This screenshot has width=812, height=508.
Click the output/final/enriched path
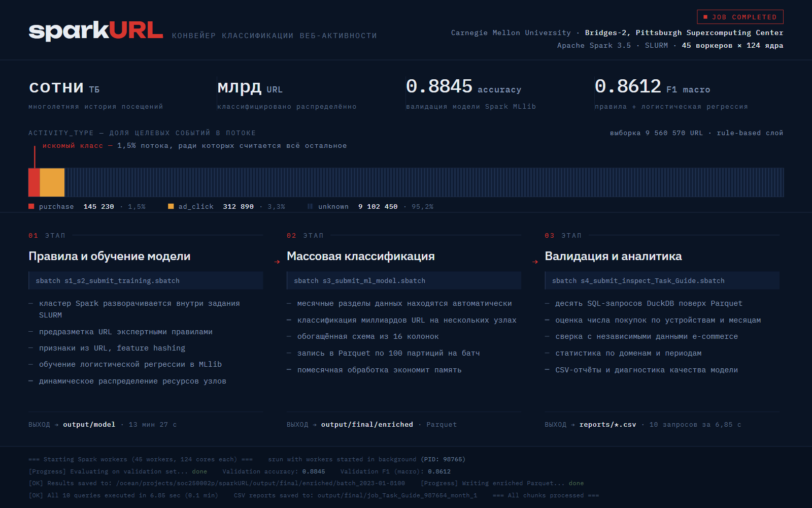[x=367, y=424]
